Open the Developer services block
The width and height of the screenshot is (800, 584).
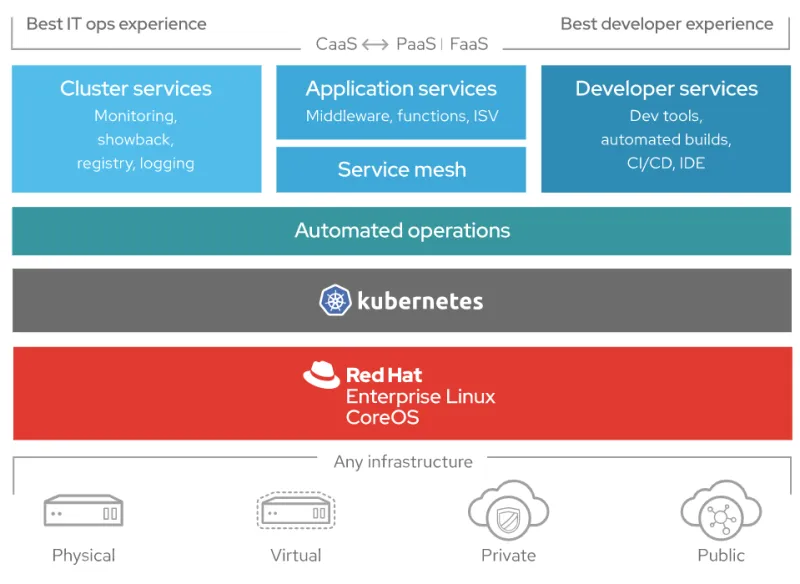[x=666, y=129]
